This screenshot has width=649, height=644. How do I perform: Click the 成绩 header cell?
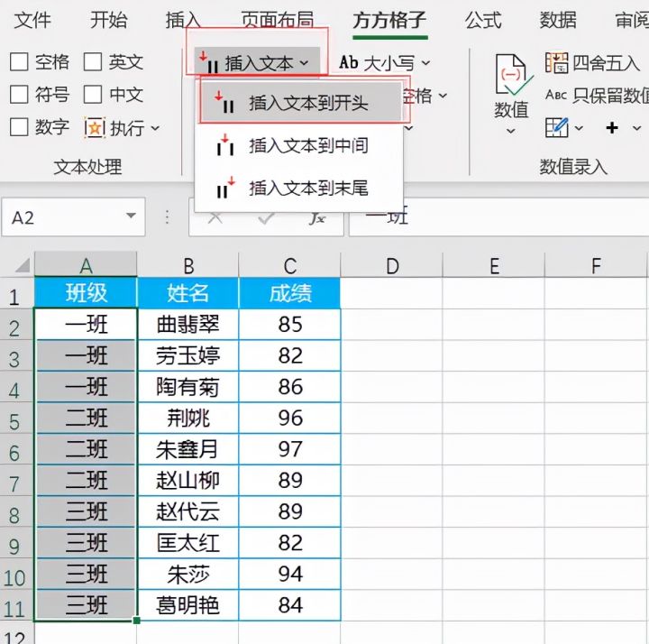tap(289, 293)
